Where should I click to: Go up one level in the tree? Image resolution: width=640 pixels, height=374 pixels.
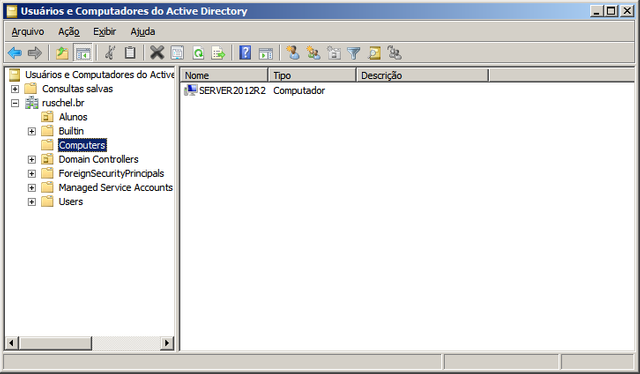tap(62, 53)
